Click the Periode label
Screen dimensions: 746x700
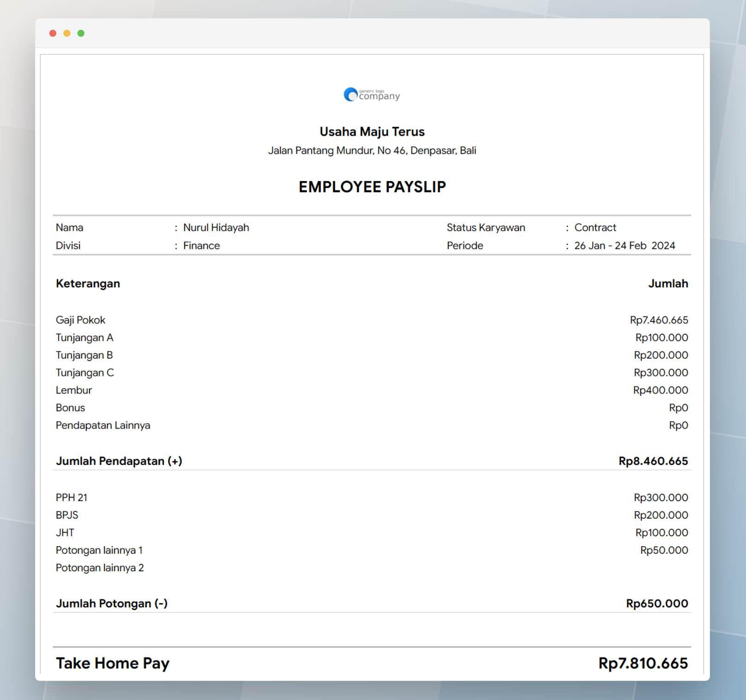coord(465,246)
